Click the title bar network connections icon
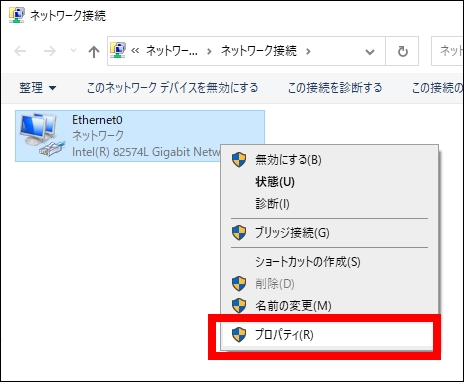This screenshot has width=464, height=382. (16, 15)
